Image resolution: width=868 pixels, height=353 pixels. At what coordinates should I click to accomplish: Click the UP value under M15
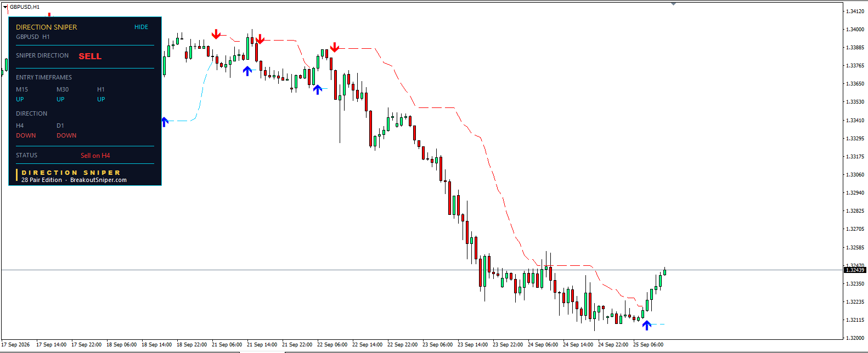20,99
